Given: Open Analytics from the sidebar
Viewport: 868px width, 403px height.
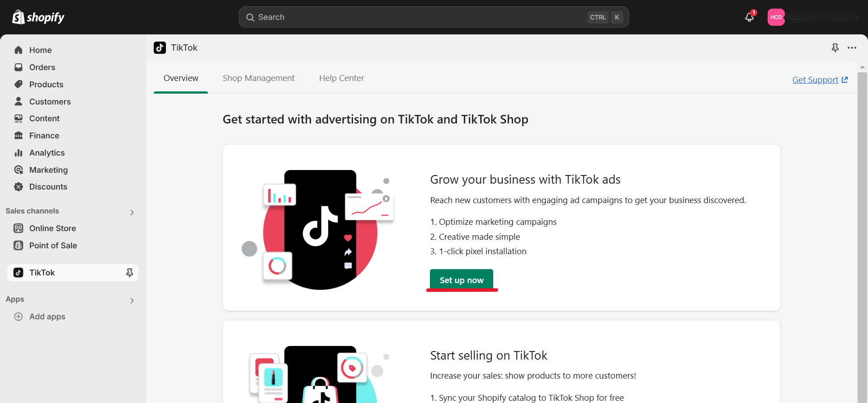Looking at the screenshot, I should [47, 153].
